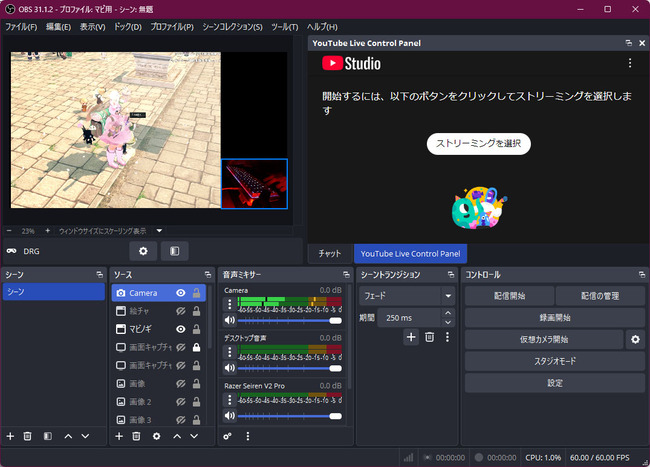
Task: Pop out the 音声ミキサー dock
Action: point(346,275)
